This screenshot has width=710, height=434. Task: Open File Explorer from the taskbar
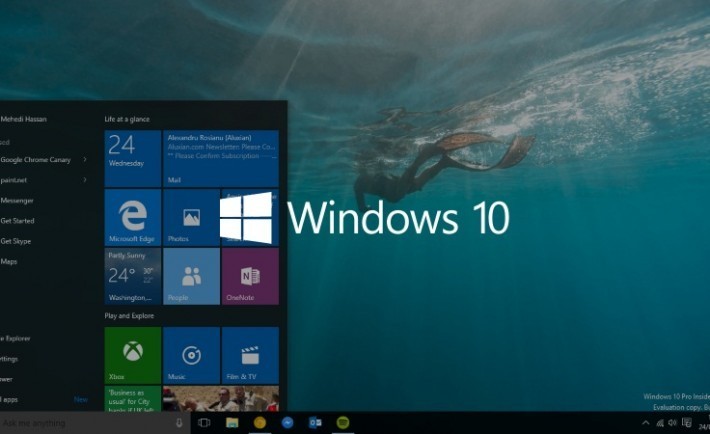[232, 423]
